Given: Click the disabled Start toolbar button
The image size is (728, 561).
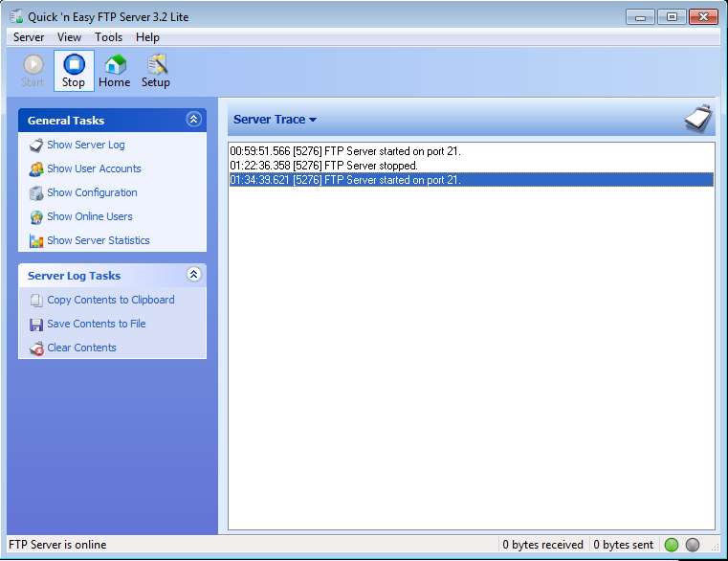Looking at the screenshot, I should coord(33,71).
